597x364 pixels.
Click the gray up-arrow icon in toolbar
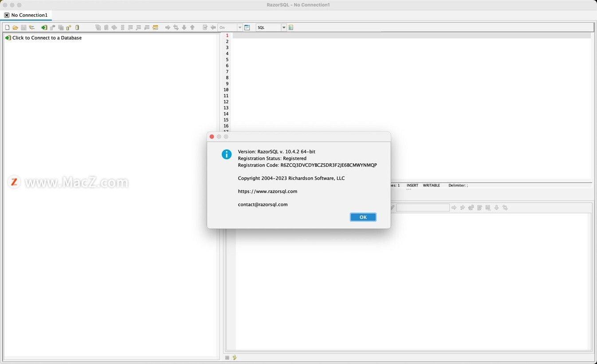[192, 27]
